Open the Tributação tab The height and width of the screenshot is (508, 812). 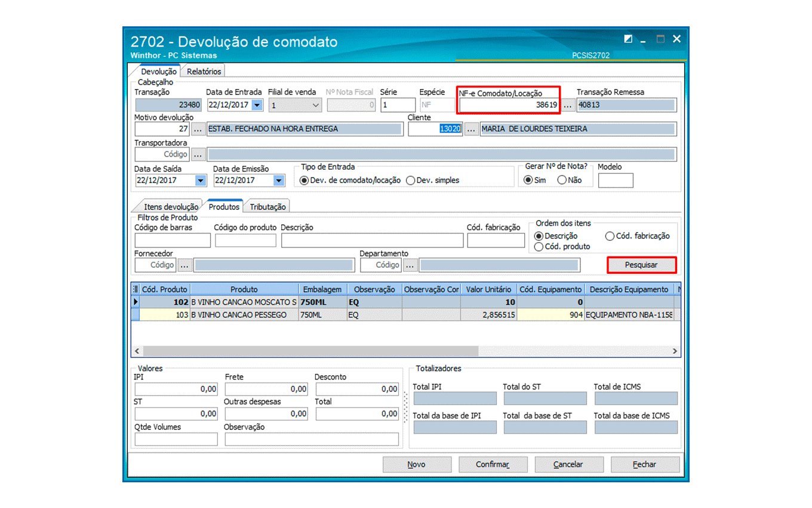tap(267, 207)
